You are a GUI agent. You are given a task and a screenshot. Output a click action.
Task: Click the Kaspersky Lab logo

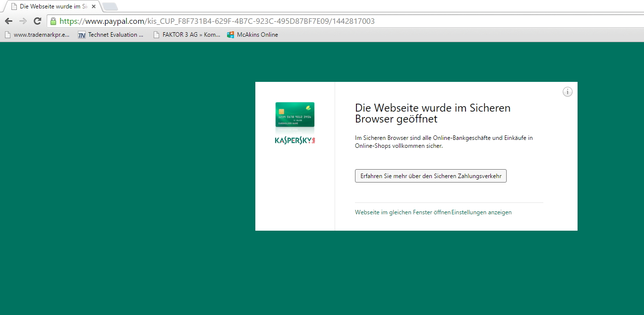(295, 141)
